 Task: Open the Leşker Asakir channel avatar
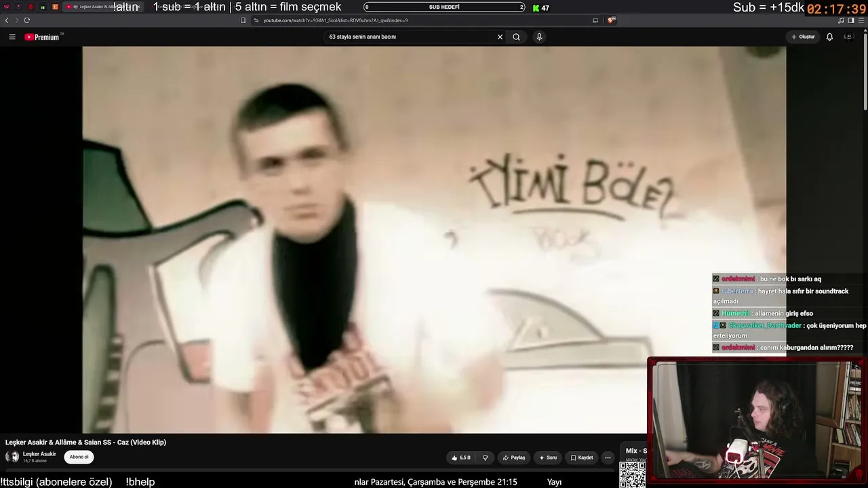click(12, 457)
